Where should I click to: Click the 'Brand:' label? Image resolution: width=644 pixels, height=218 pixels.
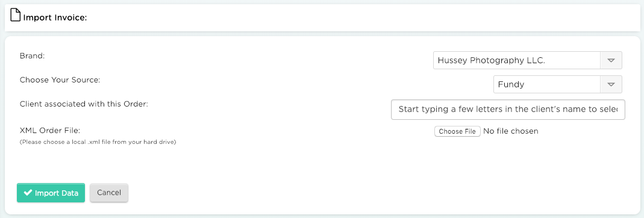coord(32,56)
